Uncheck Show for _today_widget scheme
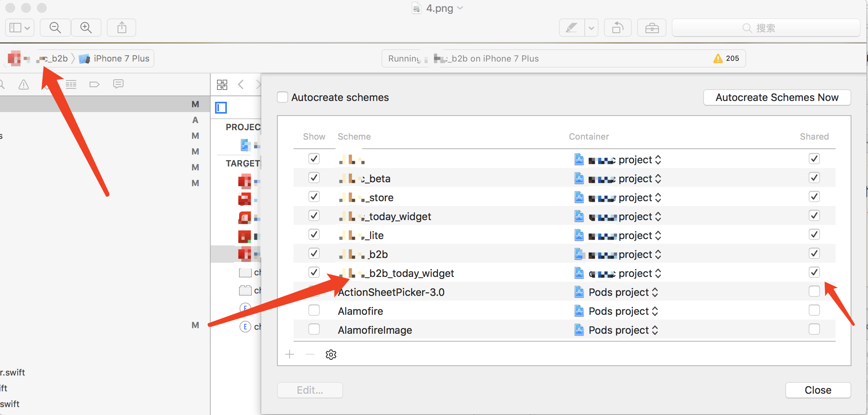 click(314, 215)
